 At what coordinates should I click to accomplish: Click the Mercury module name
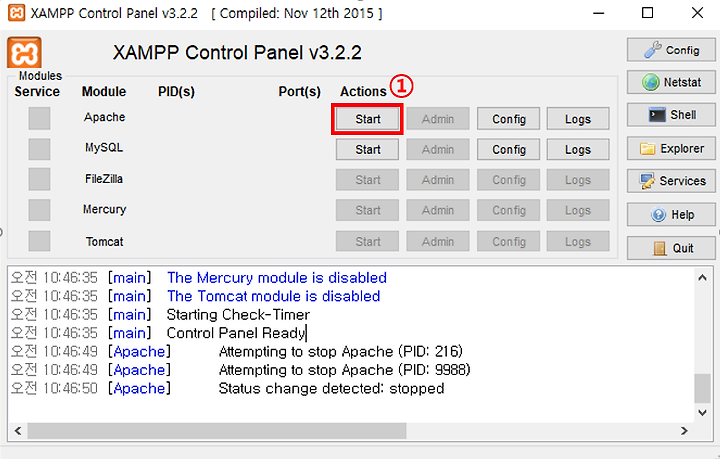[104, 209]
